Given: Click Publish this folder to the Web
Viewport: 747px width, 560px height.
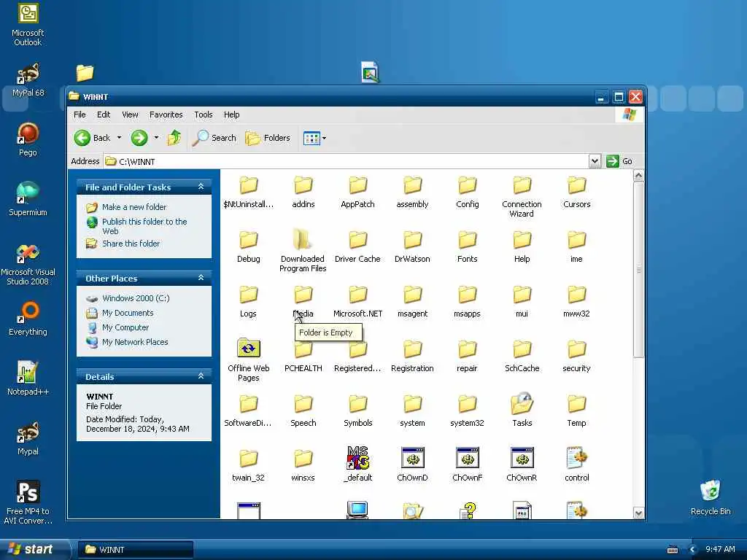Looking at the screenshot, I should (x=144, y=226).
